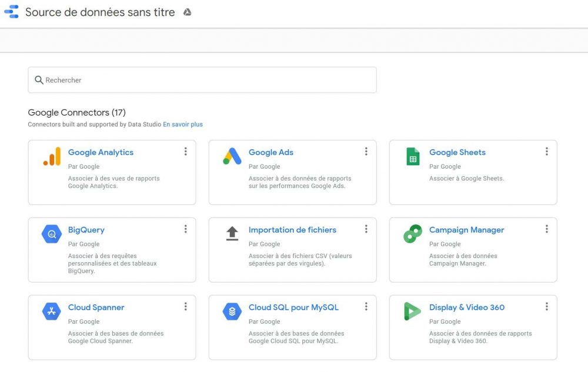This screenshot has width=588, height=372.
Task: Select the Display & Video 360 play icon
Action: click(412, 311)
